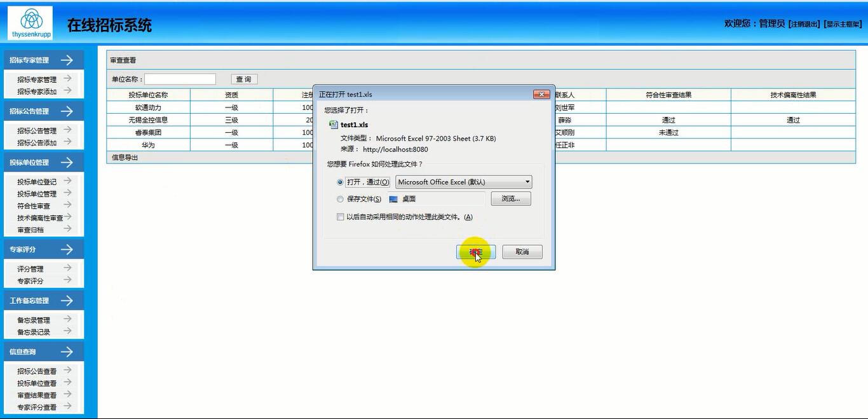The height and width of the screenshot is (419, 868).
Task: Click the small arrow beside 招标公告添加
Action: click(67, 142)
